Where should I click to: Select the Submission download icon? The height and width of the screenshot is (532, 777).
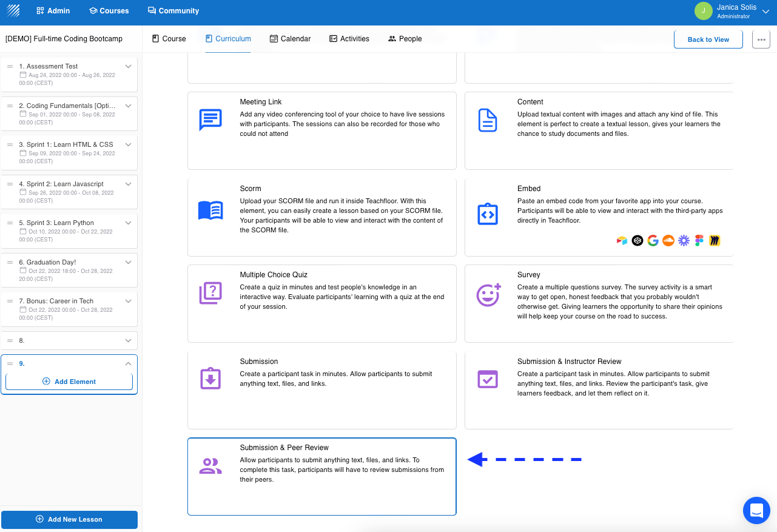pos(209,379)
